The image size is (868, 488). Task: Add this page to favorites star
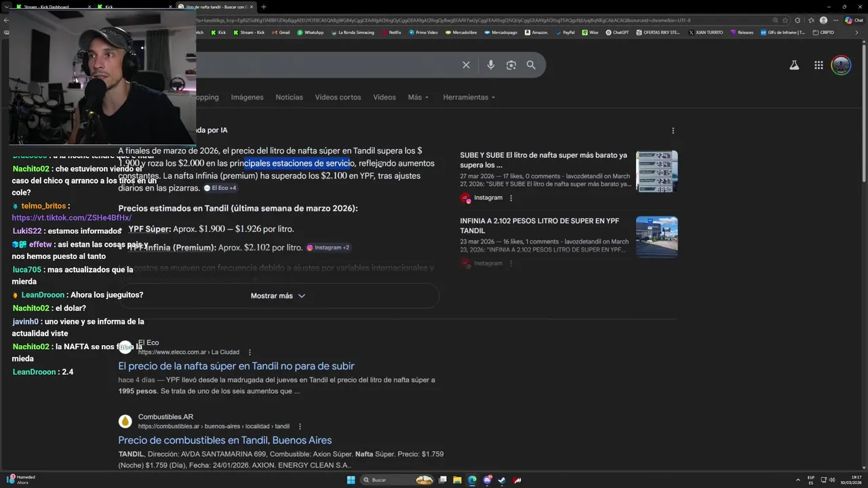pyautogui.click(x=785, y=20)
